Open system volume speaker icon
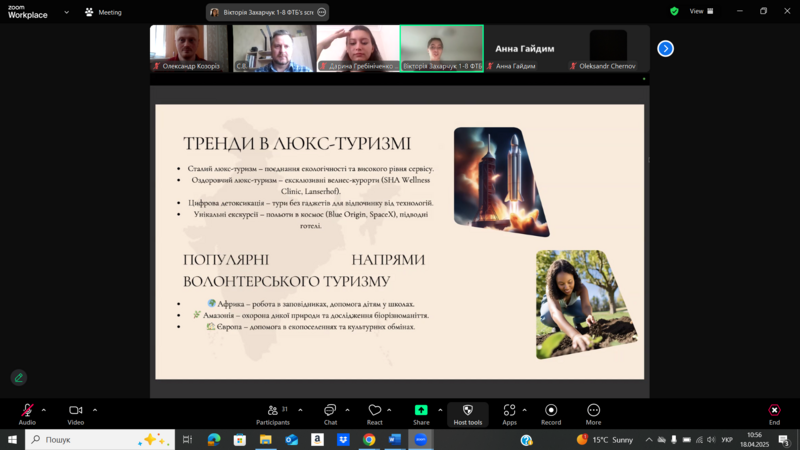Screen dimensions: 800x450 (711, 439)
